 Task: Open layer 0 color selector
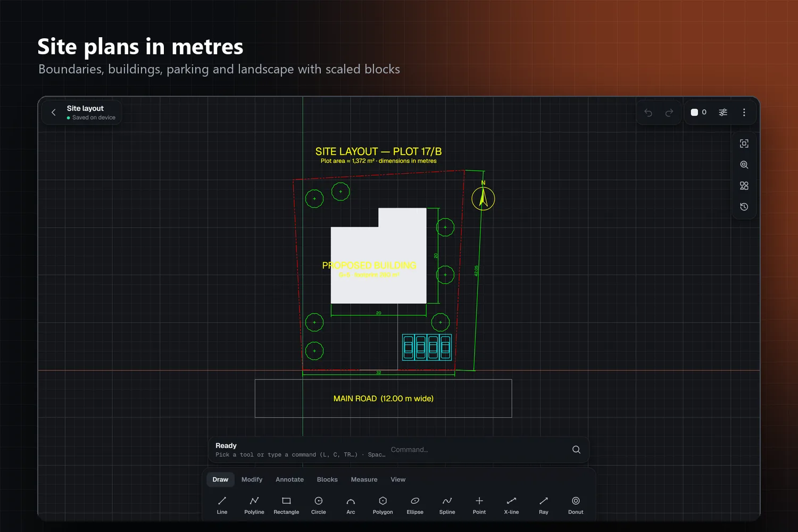point(699,112)
